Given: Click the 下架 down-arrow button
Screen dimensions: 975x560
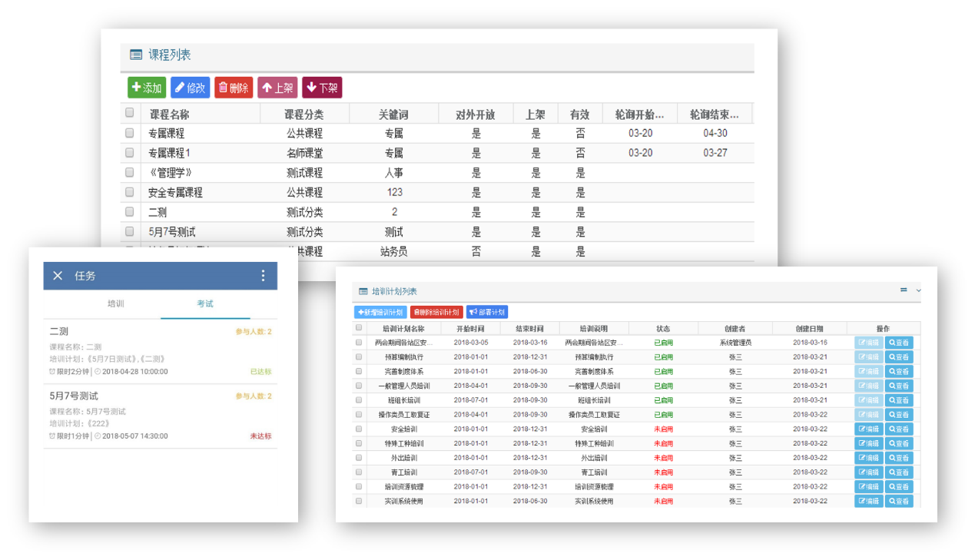Looking at the screenshot, I should [x=322, y=88].
